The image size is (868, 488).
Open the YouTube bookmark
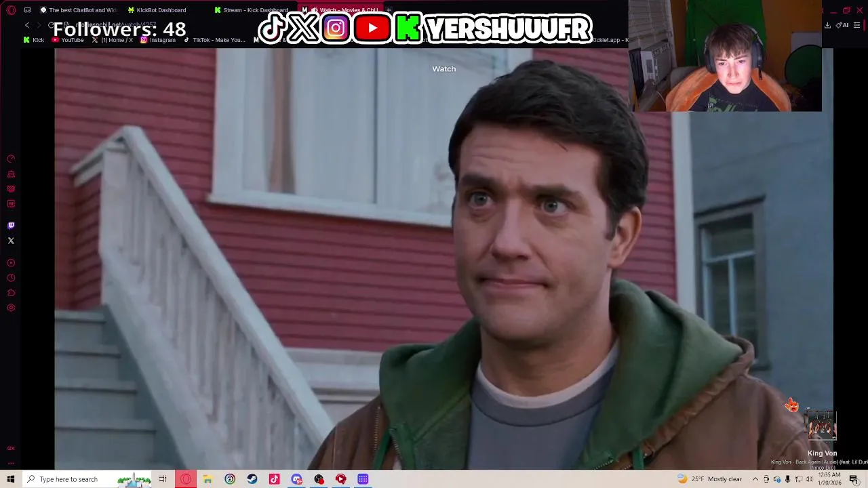tap(68, 40)
